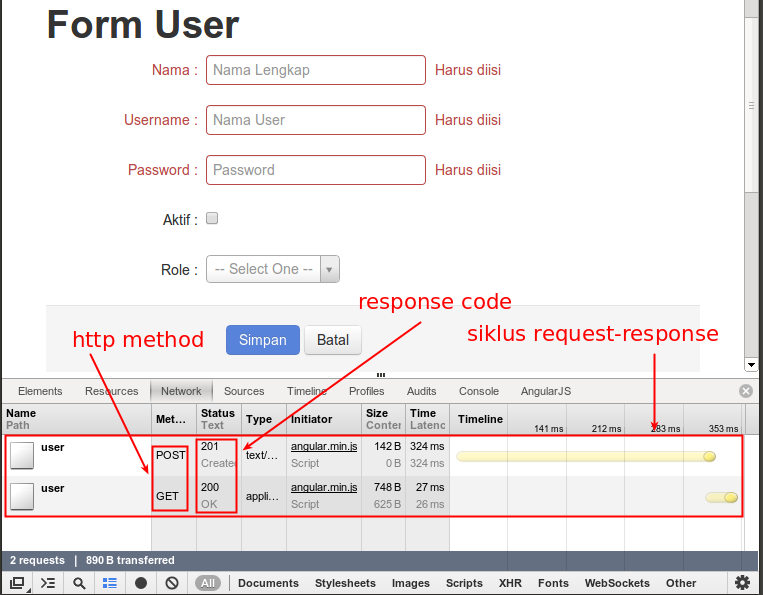The image size is (763, 595).
Task: Clear the network log icon
Action: click(172, 583)
